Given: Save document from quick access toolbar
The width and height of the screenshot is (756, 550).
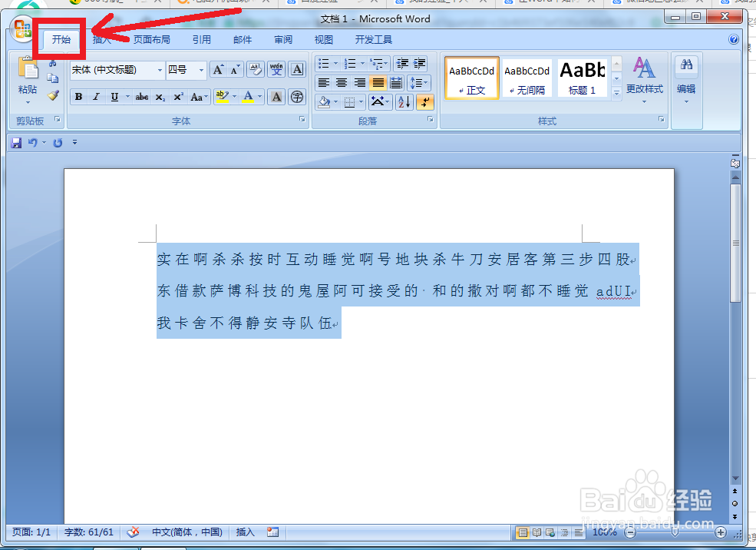Looking at the screenshot, I should (16, 143).
